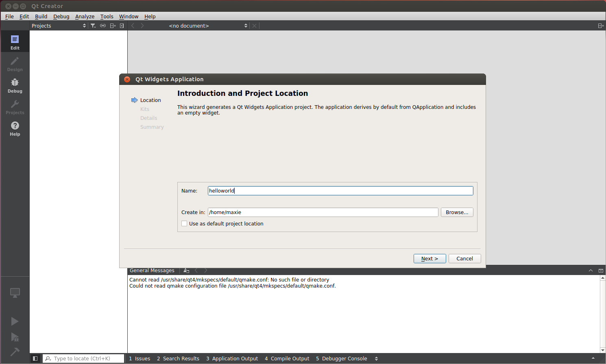Open the Window menu
This screenshot has width=606, height=364.
(129, 16)
